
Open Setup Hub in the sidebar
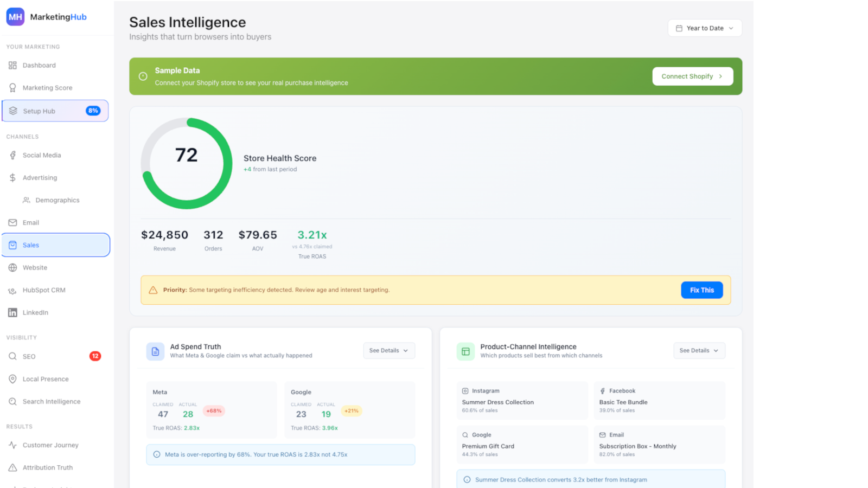click(x=55, y=111)
